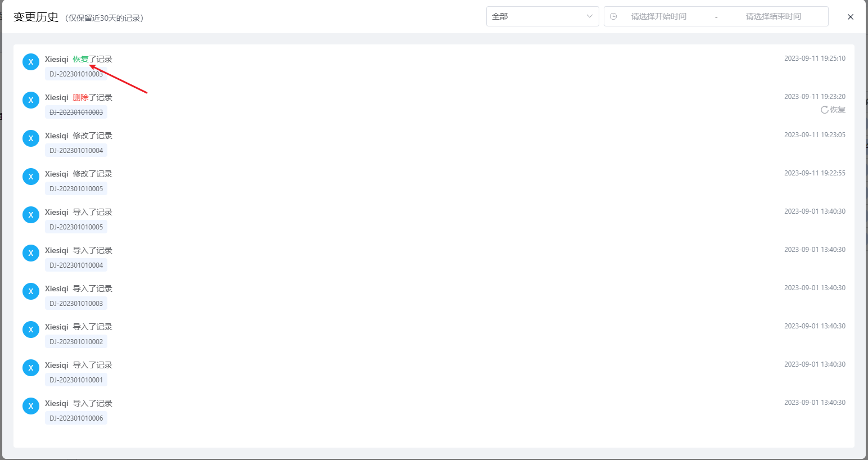Click the avatar of the import entry for DJ-202301010005
This screenshot has width=868, height=460.
click(31, 215)
